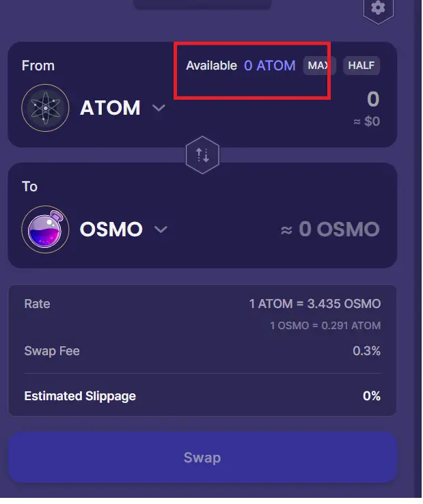423x504 pixels.
Task: Click the From amount input showing 0
Action: point(373,99)
